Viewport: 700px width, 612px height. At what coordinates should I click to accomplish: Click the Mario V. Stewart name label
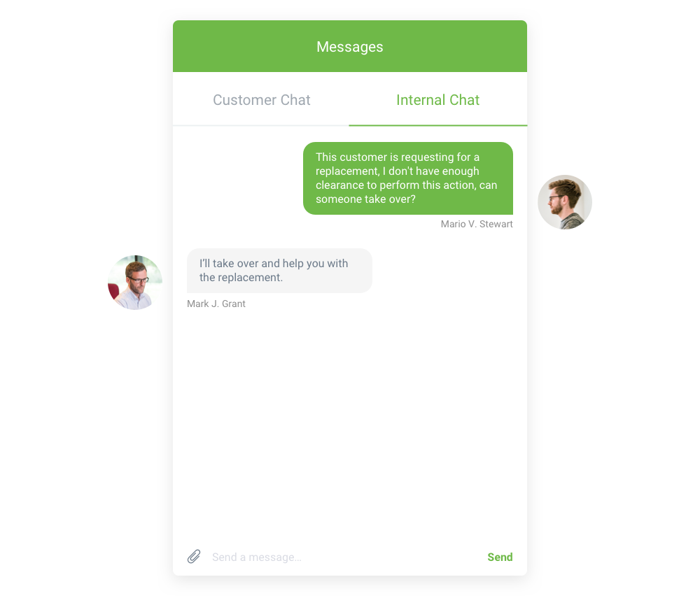[x=477, y=224]
